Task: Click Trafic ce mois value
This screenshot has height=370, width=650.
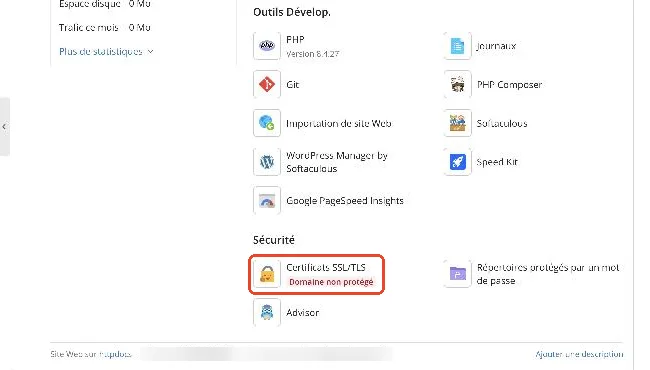Action: coord(139,28)
